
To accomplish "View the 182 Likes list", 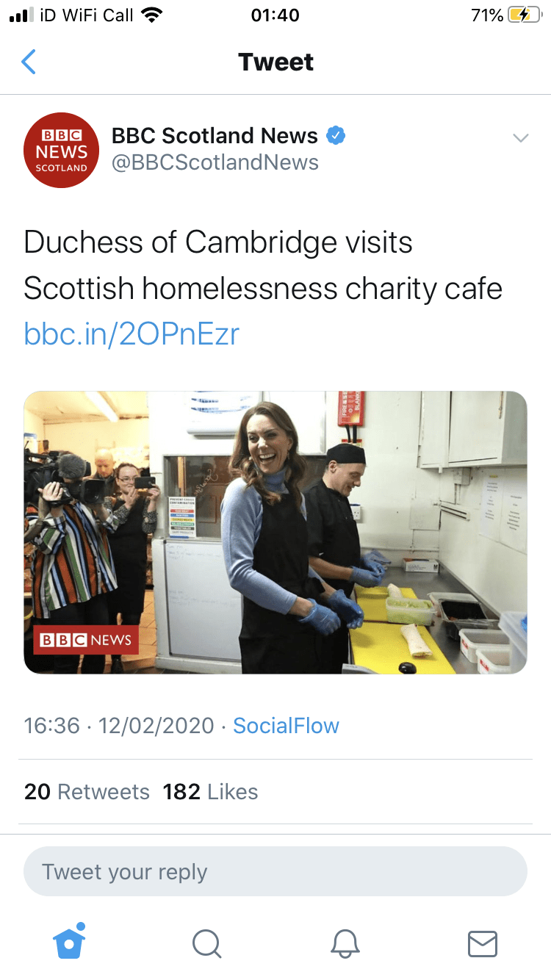I will (x=210, y=792).
